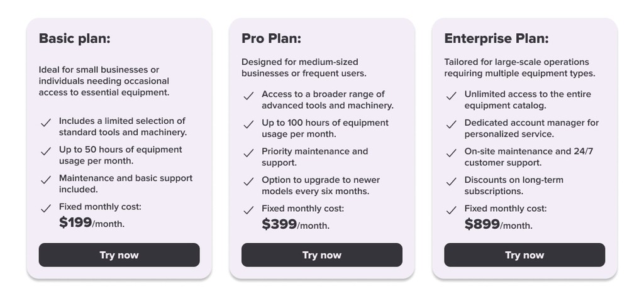Click the $399/month price
The width and height of the screenshot is (644, 296).
(x=295, y=224)
